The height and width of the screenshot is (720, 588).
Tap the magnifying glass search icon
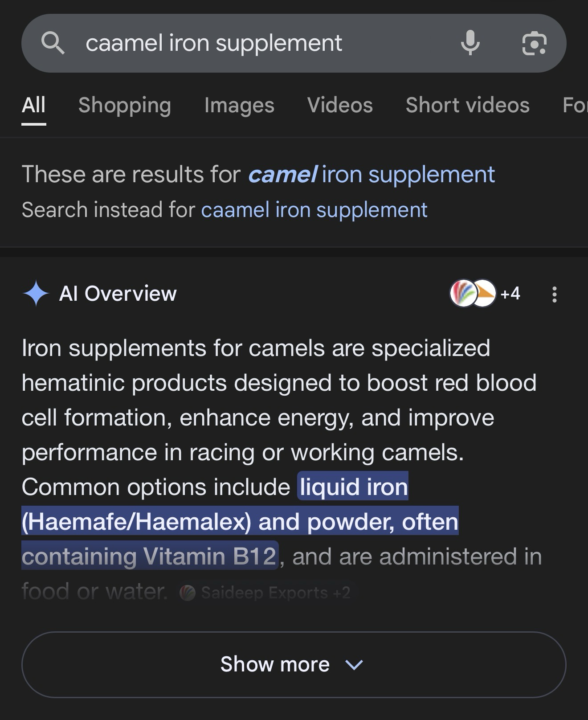(x=53, y=43)
